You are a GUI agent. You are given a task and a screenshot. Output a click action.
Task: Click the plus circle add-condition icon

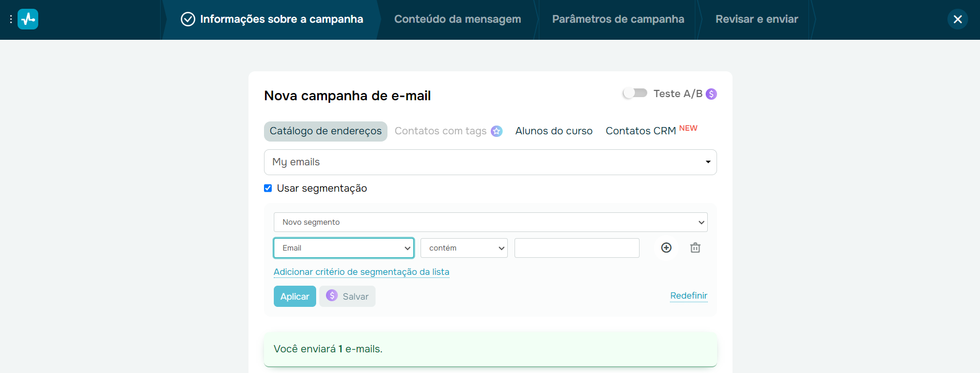(x=666, y=248)
